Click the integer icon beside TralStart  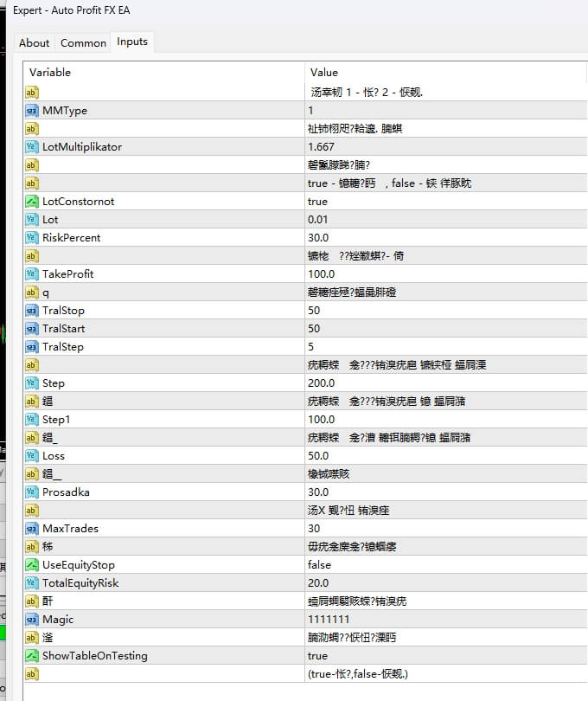click(x=32, y=329)
